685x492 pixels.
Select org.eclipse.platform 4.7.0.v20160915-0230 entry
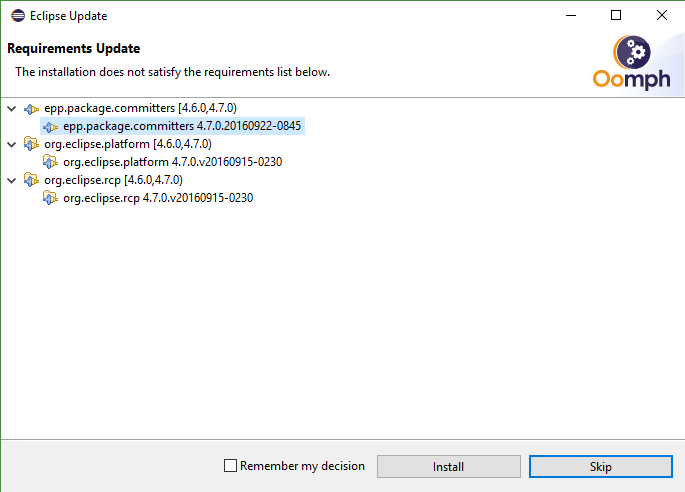click(x=173, y=162)
